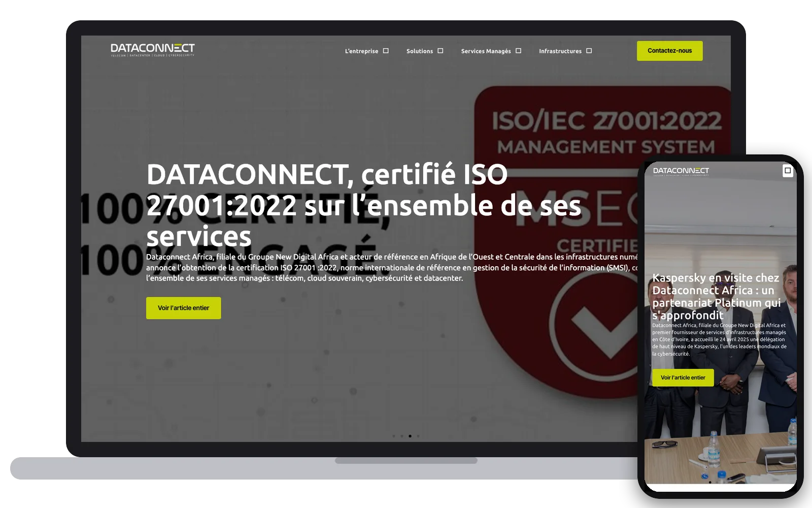
Task: Select the Infrastructures menu item
Action: point(560,51)
